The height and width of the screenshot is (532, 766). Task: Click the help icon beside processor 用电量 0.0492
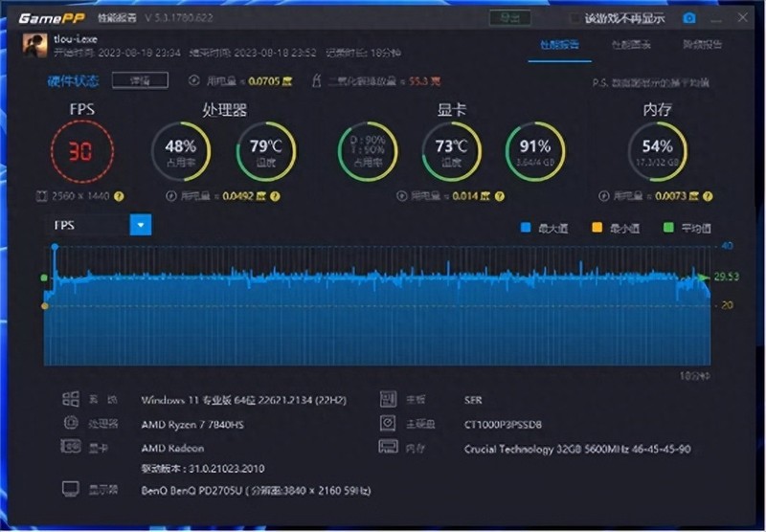point(275,196)
